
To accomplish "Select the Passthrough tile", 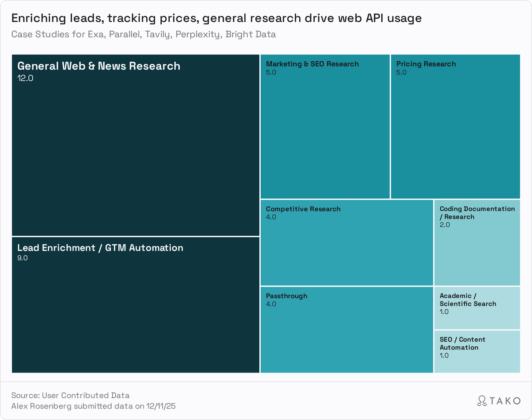I will tap(347, 330).
